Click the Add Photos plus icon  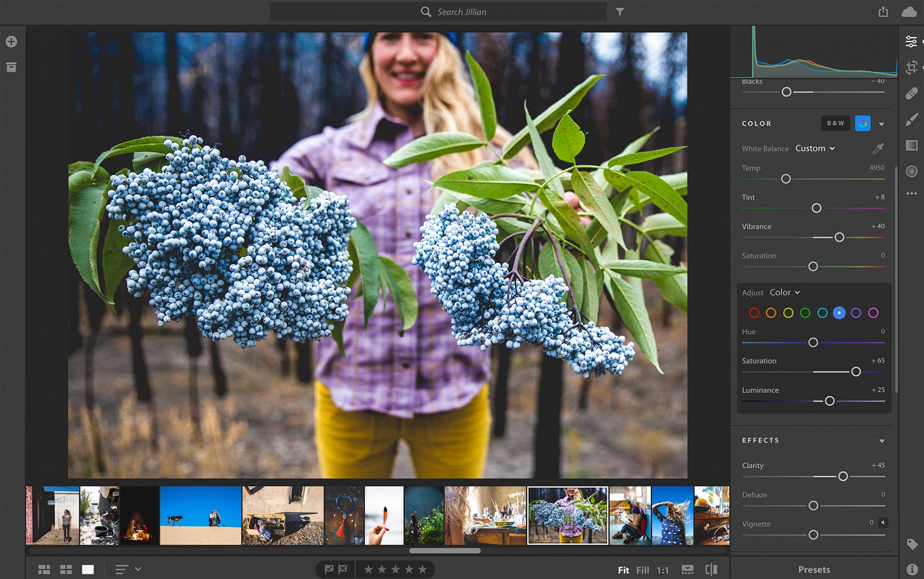tap(11, 41)
